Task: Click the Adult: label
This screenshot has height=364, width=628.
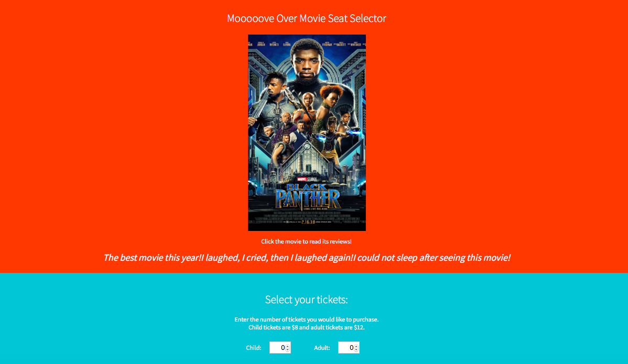Action: click(322, 348)
